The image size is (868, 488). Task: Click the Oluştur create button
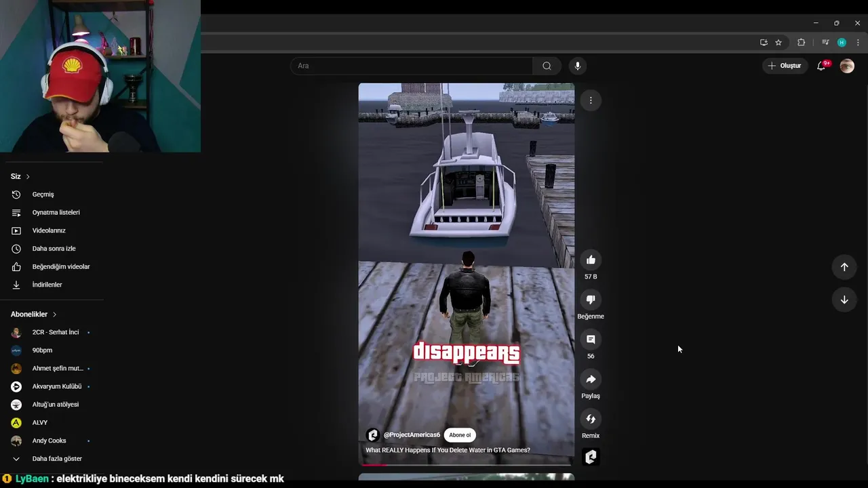point(785,66)
